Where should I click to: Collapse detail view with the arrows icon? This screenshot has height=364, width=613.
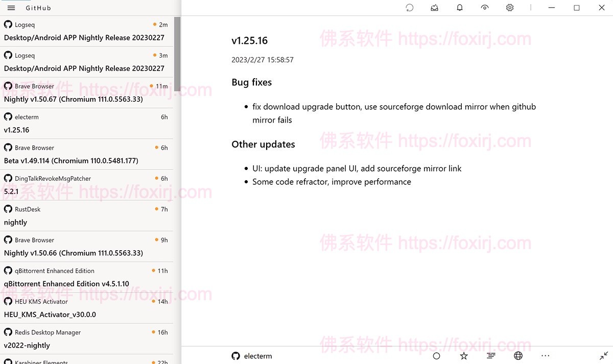point(605,355)
